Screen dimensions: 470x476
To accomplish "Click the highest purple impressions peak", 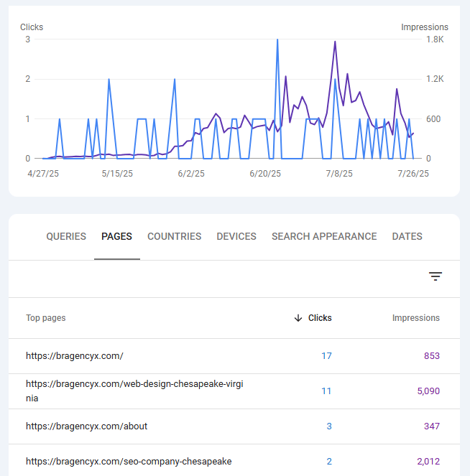I will coord(335,42).
